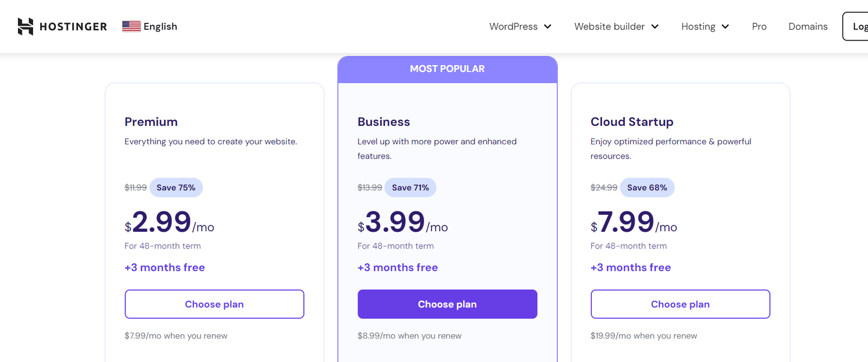Open the Domains menu item
The image size is (868, 362).
(x=808, y=27)
